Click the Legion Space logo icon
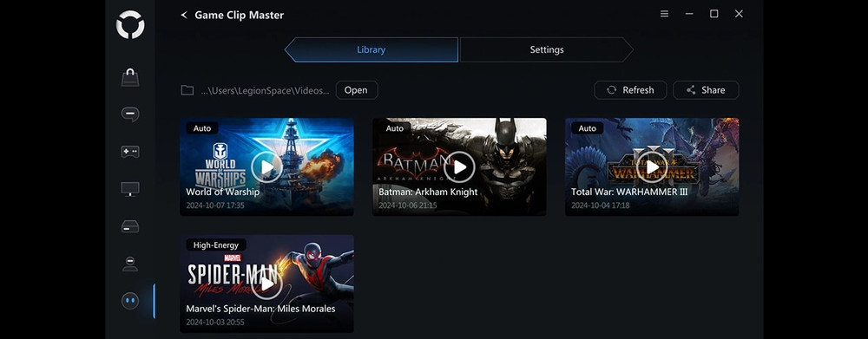The image size is (868, 339). click(130, 25)
